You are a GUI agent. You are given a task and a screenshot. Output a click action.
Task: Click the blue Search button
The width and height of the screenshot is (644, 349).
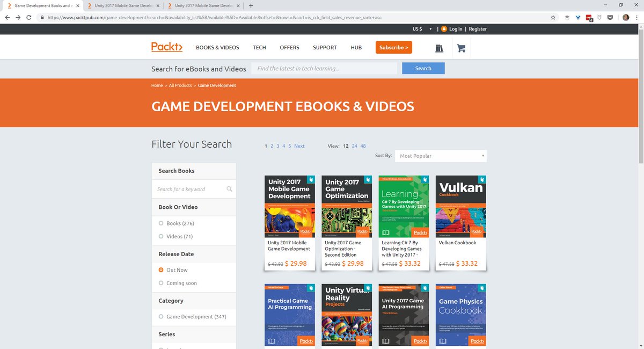[x=423, y=68]
